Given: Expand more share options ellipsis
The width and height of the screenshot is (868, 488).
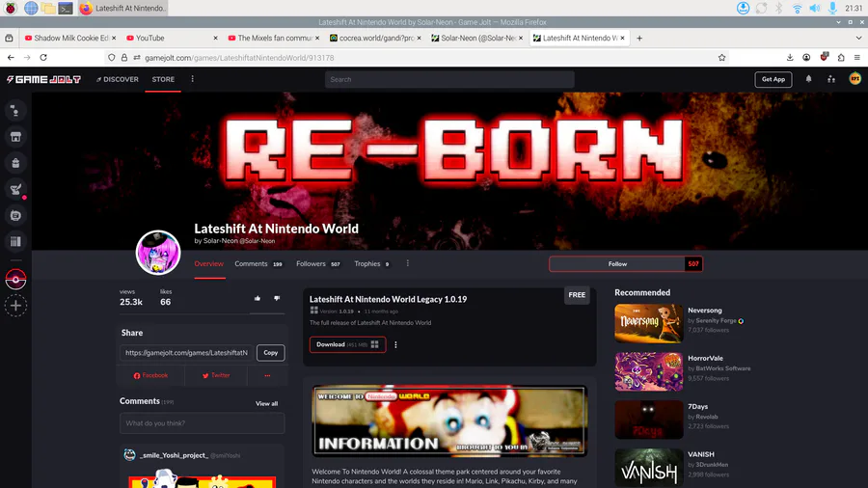Looking at the screenshot, I should pos(267,375).
